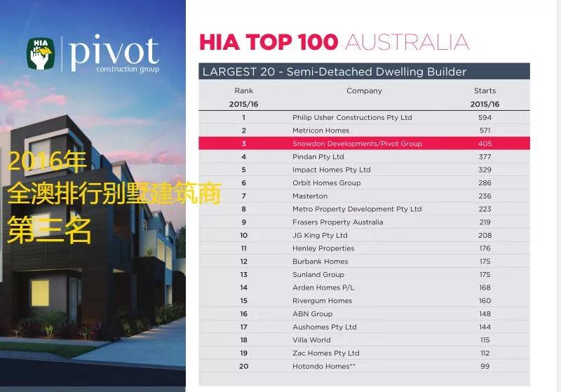Image resolution: width=561 pixels, height=392 pixels.
Task: Click starts value 329
Action: tap(485, 170)
